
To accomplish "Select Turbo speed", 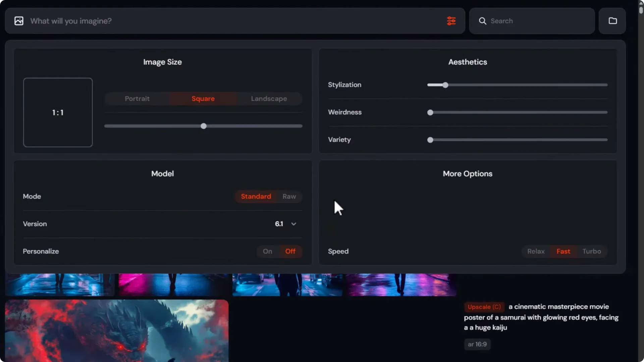I will click(x=592, y=251).
